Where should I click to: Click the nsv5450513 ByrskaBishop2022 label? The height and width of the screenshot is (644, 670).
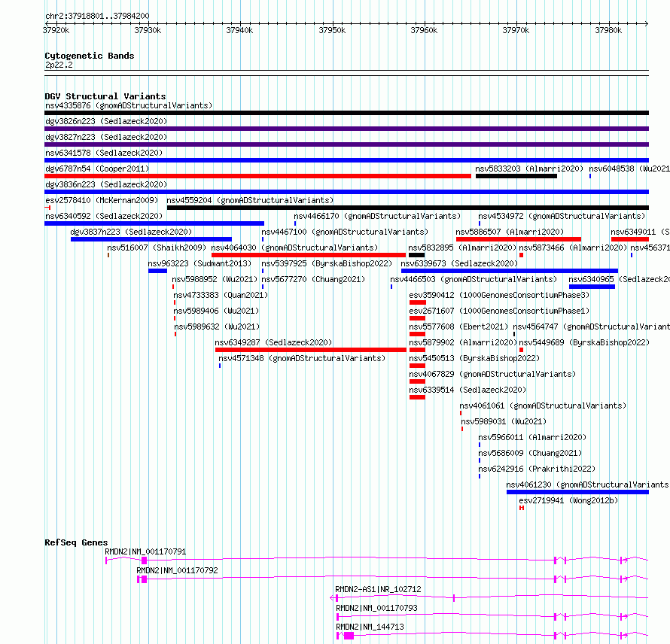pyautogui.click(x=474, y=358)
